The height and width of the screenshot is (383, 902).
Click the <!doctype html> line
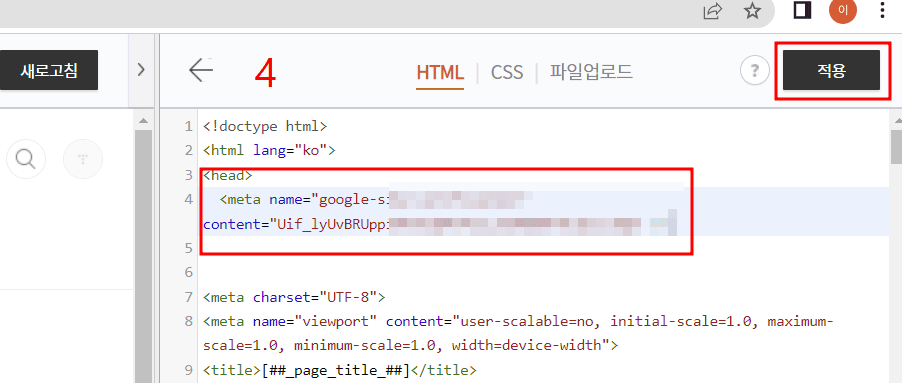coord(265,126)
